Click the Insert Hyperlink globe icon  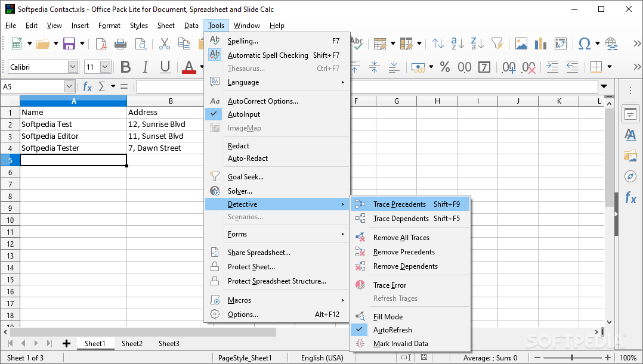[x=611, y=43]
